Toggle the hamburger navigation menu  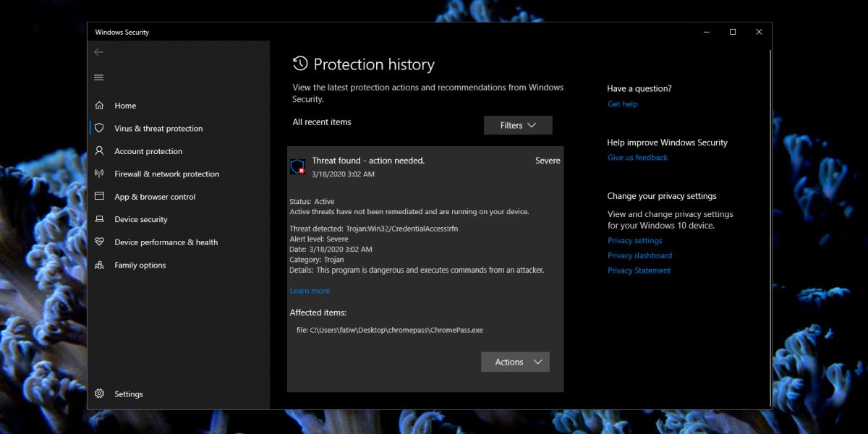coord(99,77)
